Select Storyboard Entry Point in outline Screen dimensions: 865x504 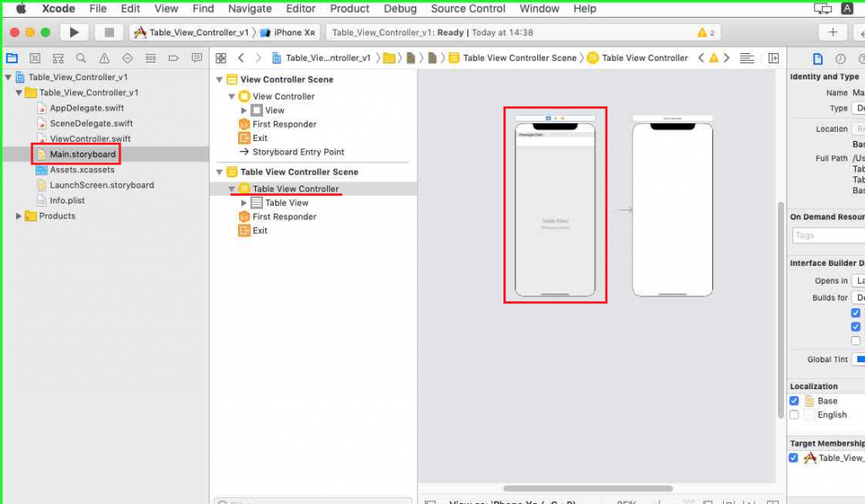291,152
